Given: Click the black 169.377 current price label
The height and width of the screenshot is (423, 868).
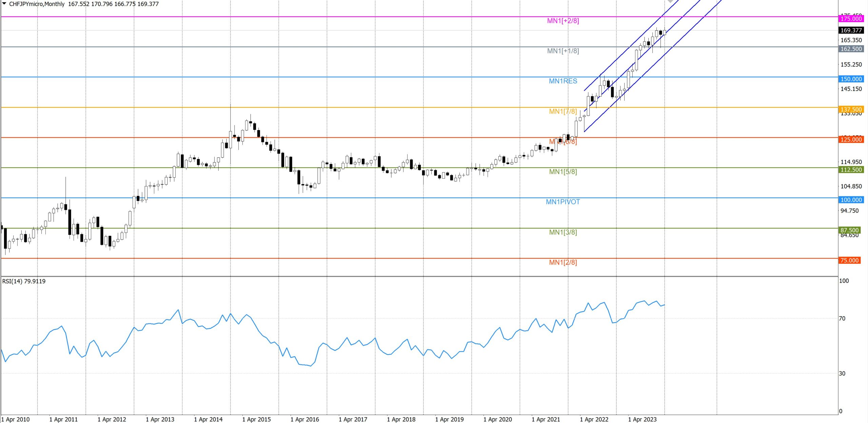Looking at the screenshot, I should point(851,30).
